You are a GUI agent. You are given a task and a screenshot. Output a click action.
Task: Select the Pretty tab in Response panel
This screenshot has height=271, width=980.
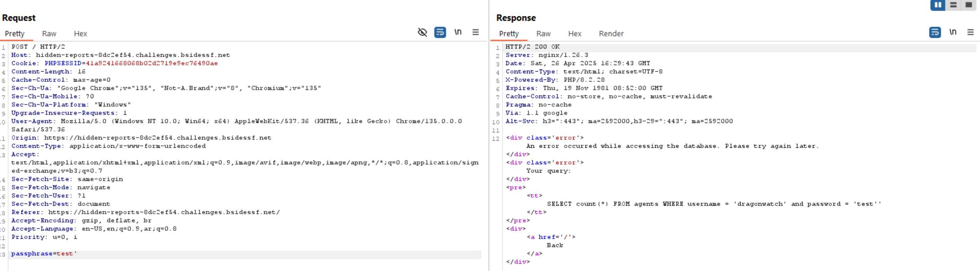[x=509, y=34]
